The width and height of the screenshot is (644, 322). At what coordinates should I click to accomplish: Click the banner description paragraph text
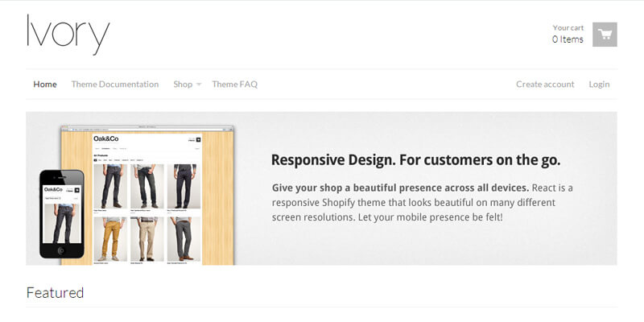423,202
